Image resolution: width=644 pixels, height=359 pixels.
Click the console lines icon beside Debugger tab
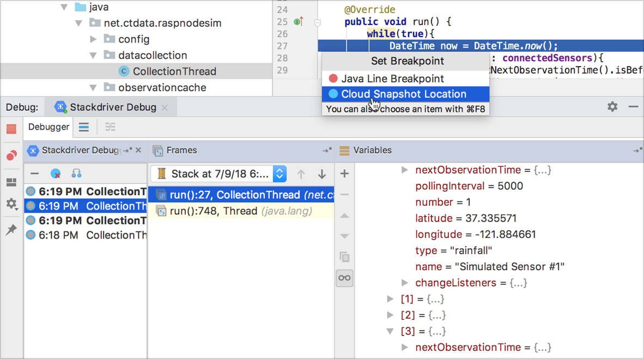tap(84, 127)
